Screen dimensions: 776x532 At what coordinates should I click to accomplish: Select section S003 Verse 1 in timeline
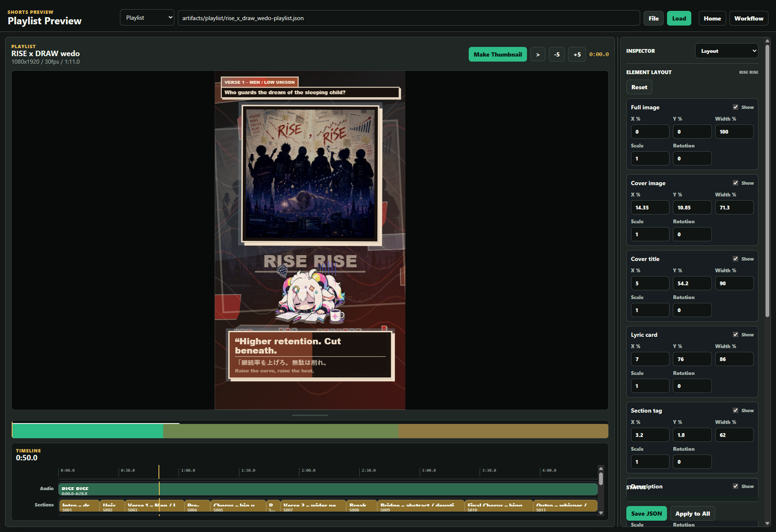[x=154, y=506]
